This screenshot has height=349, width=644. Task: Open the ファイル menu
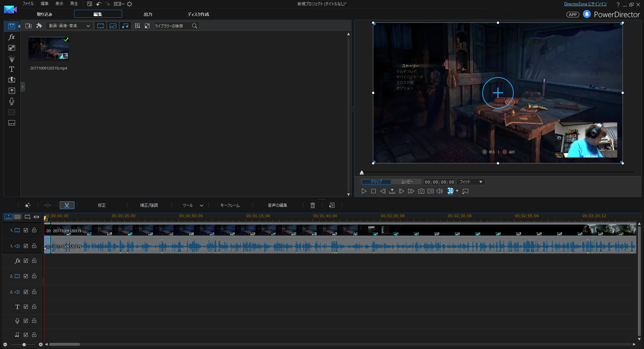[28, 4]
